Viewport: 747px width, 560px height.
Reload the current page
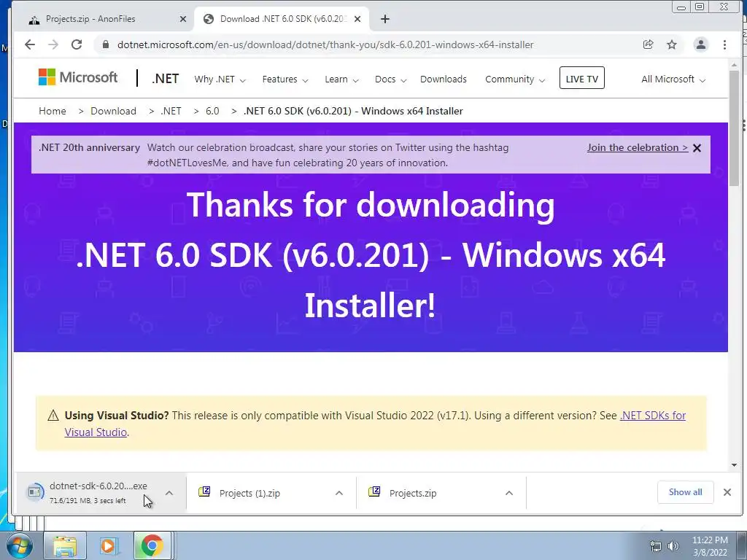[76, 44]
